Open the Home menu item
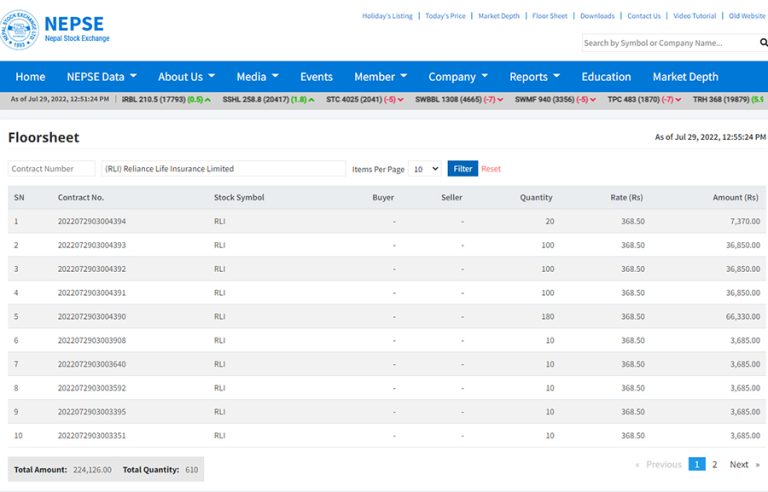 pyautogui.click(x=30, y=77)
